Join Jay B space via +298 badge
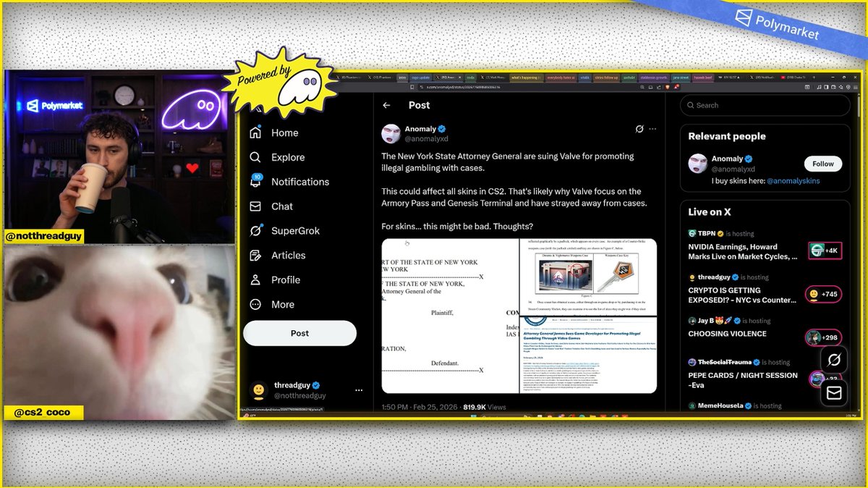868x488 pixels. tap(823, 337)
